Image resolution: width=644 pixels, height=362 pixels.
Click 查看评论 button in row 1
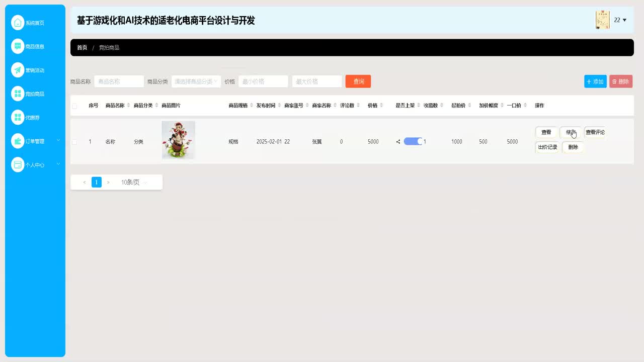(x=595, y=133)
